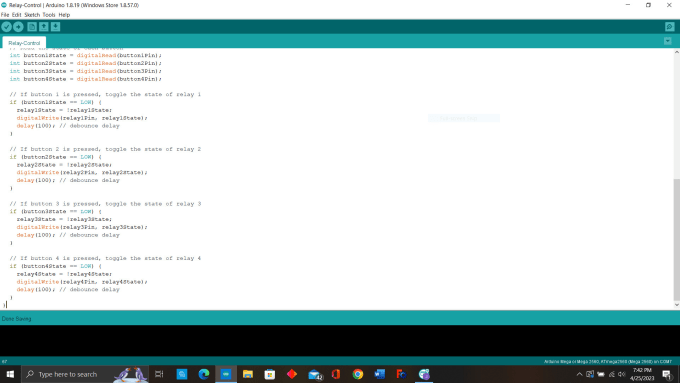Open the Serial Monitor icon
Image resolution: width=680 pixels, height=383 pixels.
pos(670,27)
